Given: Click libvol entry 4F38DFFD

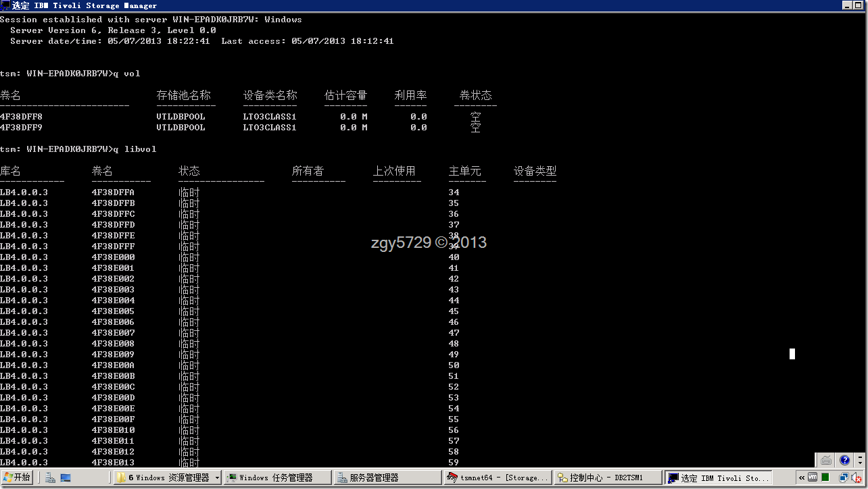Looking at the screenshot, I should click(113, 224).
